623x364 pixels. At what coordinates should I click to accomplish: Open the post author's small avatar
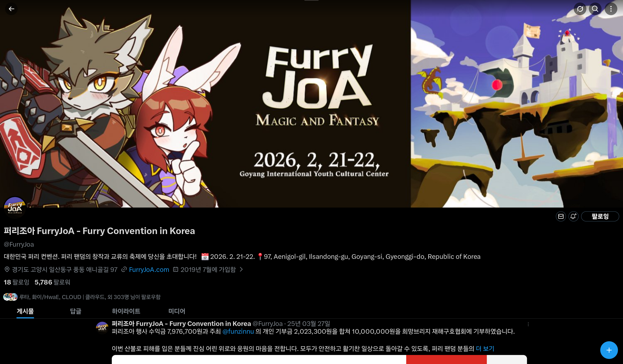pos(102,327)
